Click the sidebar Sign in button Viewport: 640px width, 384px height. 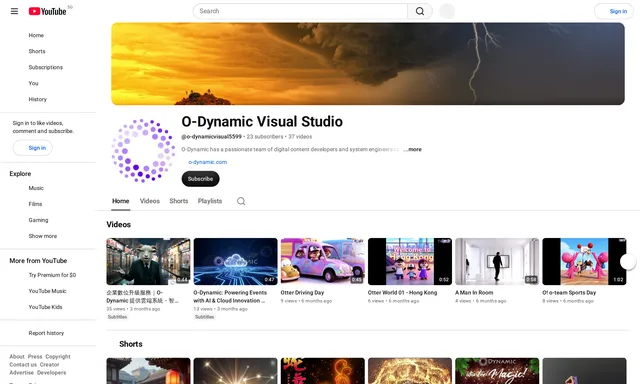33,148
